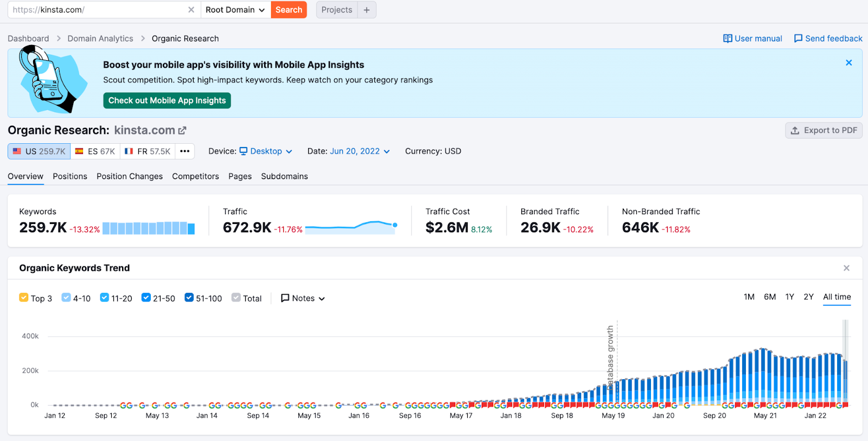This screenshot has height=441, width=868.
Task: Open the Device Desktop dropdown
Action: coord(266,151)
